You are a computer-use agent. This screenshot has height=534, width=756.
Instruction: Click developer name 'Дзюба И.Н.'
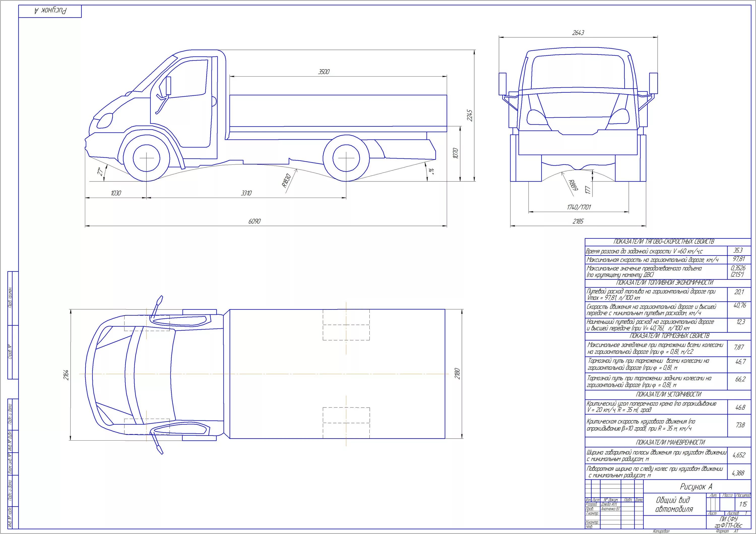click(x=609, y=504)
